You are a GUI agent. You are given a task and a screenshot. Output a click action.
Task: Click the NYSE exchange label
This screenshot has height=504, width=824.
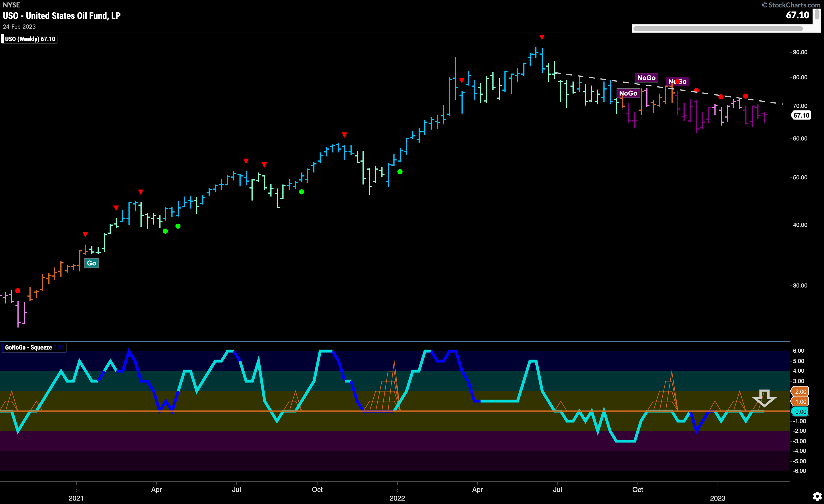(11, 5)
